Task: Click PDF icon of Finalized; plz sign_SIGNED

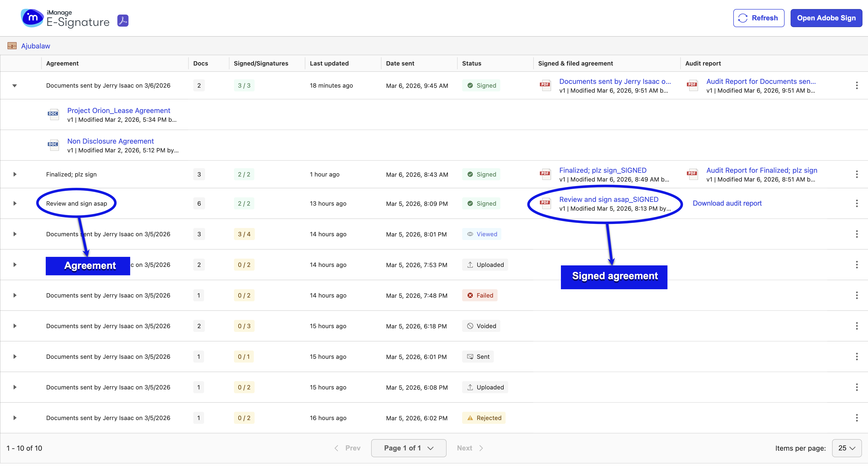Action: point(545,174)
